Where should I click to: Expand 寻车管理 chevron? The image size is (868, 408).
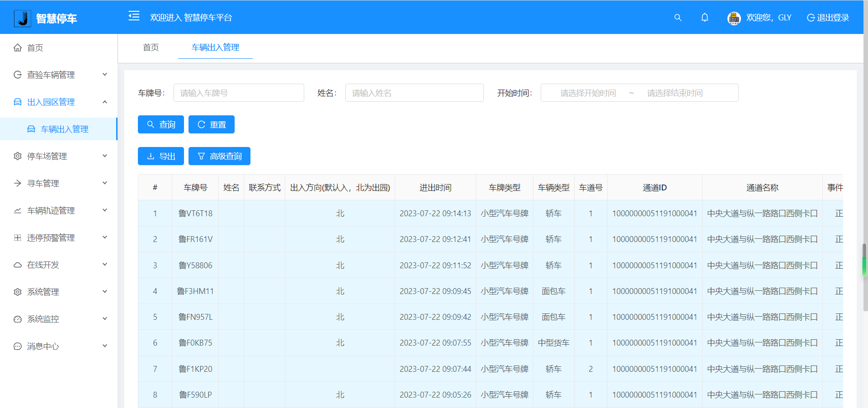[105, 183]
